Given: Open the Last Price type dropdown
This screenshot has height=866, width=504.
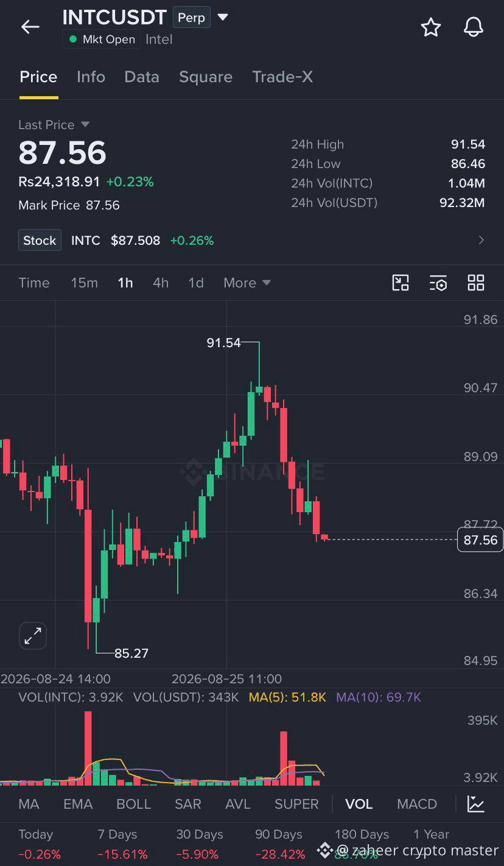Looking at the screenshot, I should (x=85, y=124).
